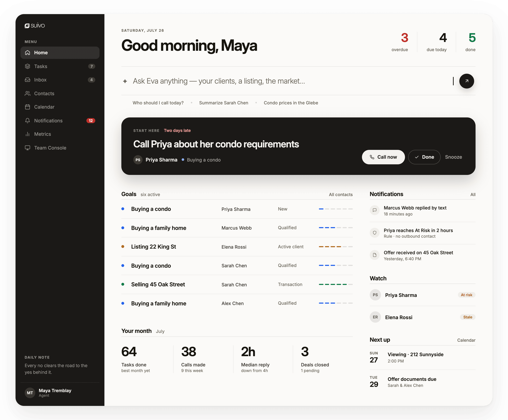
Task: Click the overdue count 3
Action: 404,38
